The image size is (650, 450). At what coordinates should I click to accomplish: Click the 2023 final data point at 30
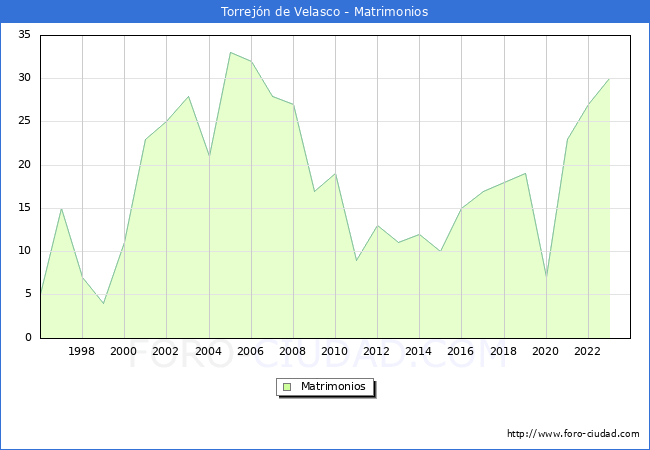[x=609, y=79]
